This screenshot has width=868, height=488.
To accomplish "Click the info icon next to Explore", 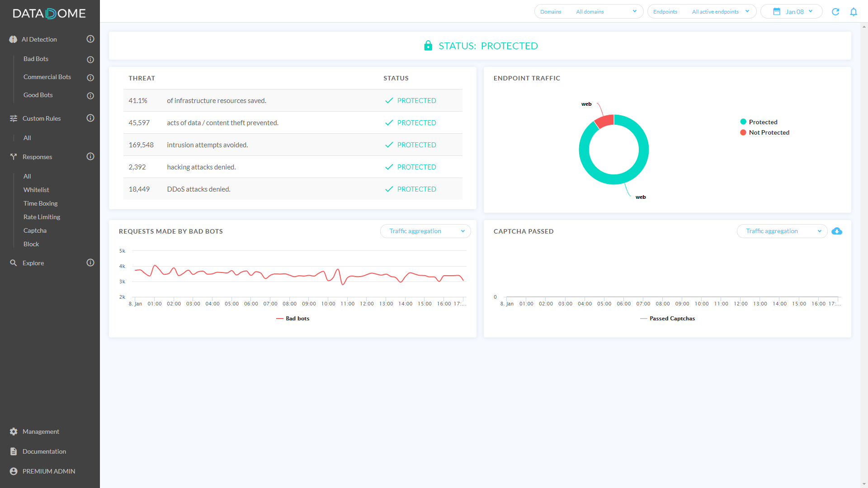I will (x=90, y=263).
